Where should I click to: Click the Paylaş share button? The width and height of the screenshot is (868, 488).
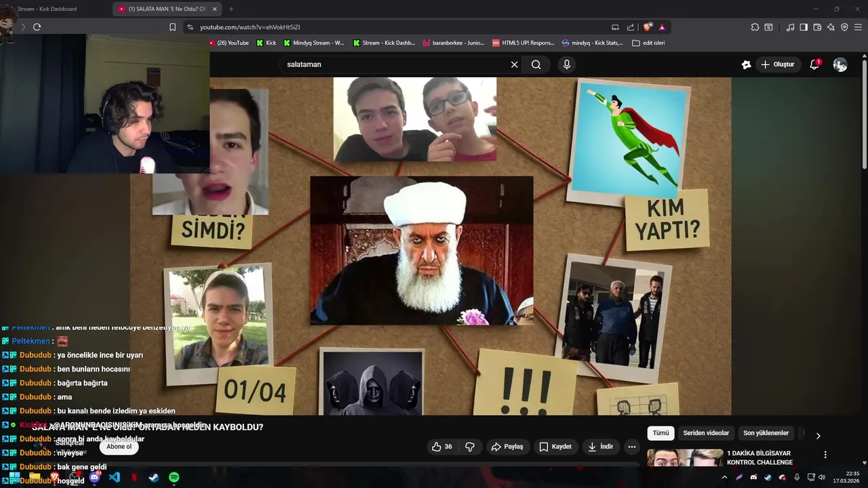coord(507,447)
